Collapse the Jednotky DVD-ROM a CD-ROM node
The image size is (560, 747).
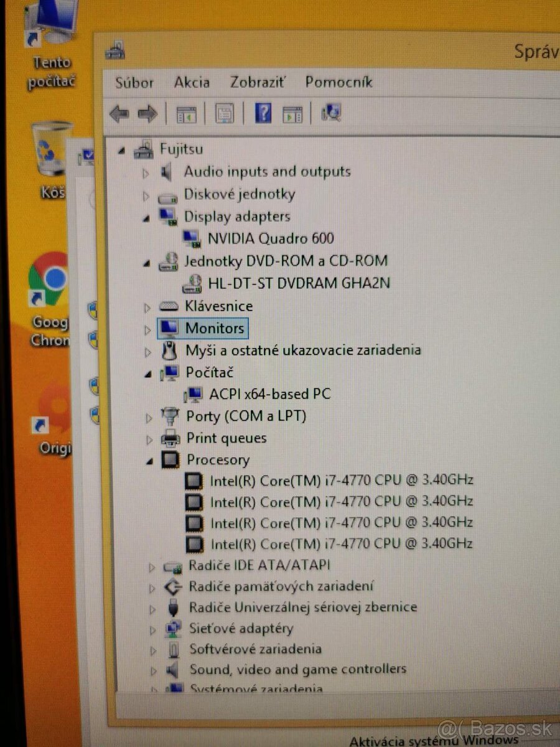point(147,261)
